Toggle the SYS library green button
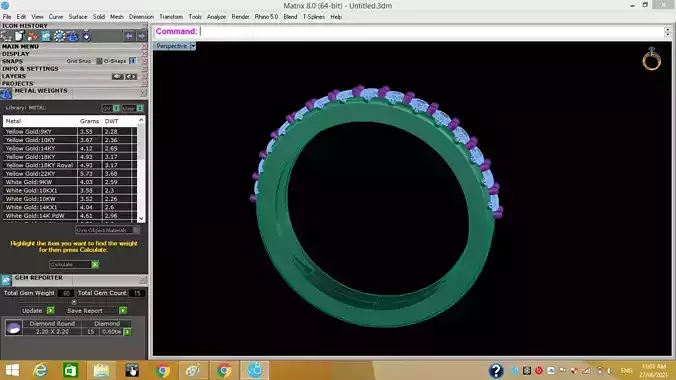The height and width of the screenshot is (380, 676). 116,108
